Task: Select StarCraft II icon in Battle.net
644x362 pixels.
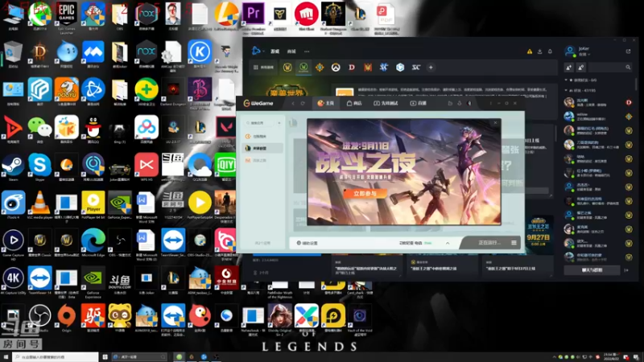Action: [384, 68]
